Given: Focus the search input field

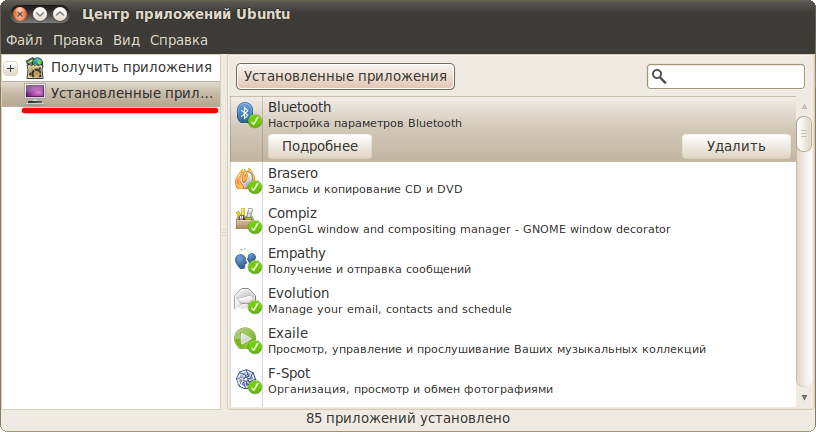Looking at the screenshot, I should [726, 77].
